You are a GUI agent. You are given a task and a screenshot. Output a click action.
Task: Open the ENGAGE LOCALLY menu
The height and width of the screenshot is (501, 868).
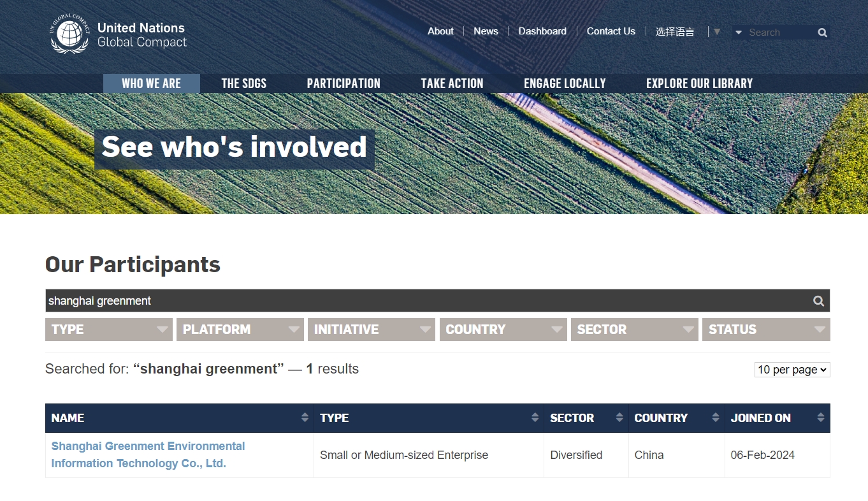point(565,83)
